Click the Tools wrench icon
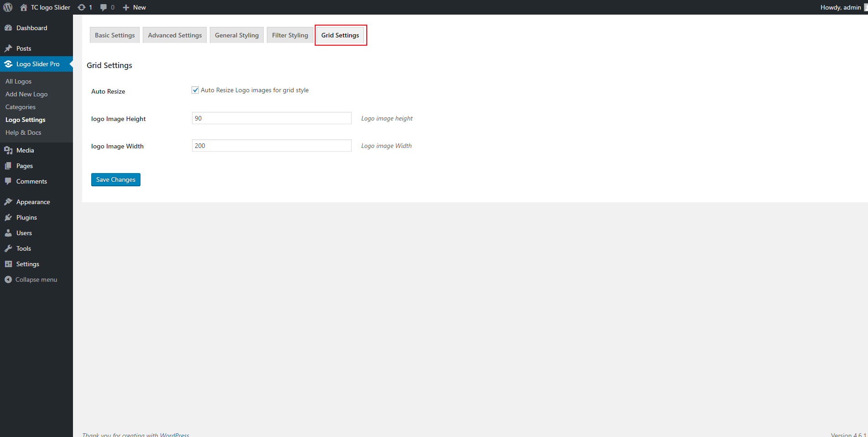 [x=8, y=248]
